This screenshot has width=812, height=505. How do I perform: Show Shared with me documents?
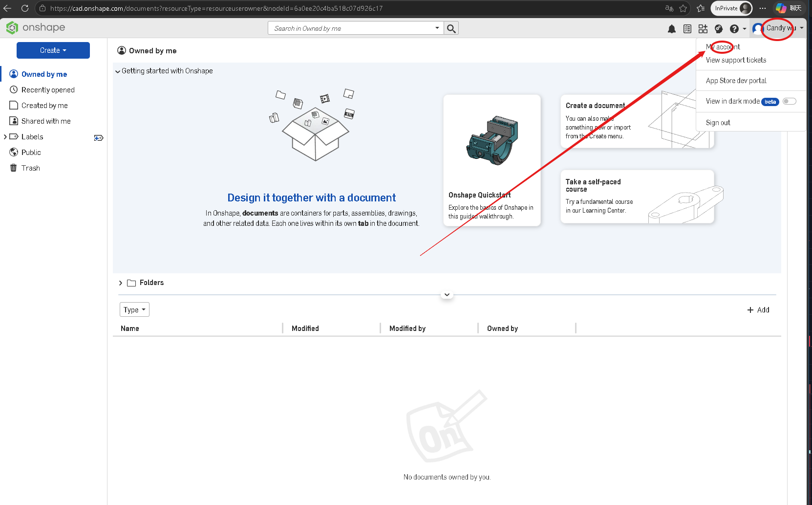pos(46,121)
